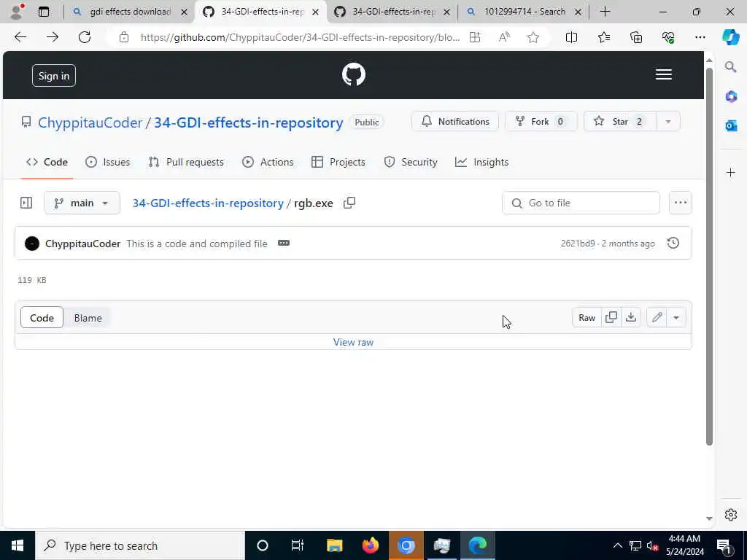747x560 pixels.
Task: Focus the Go to file search field
Action: 581,203
